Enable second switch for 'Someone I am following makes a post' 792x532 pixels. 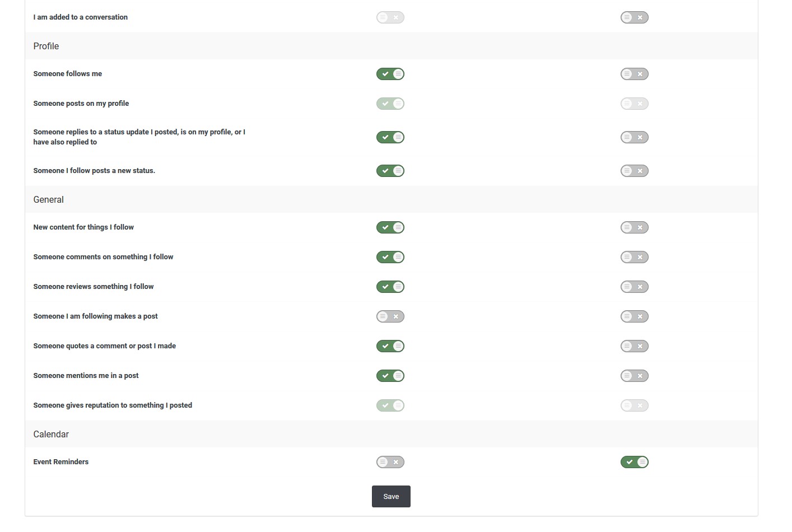click(x=634, y=316)
